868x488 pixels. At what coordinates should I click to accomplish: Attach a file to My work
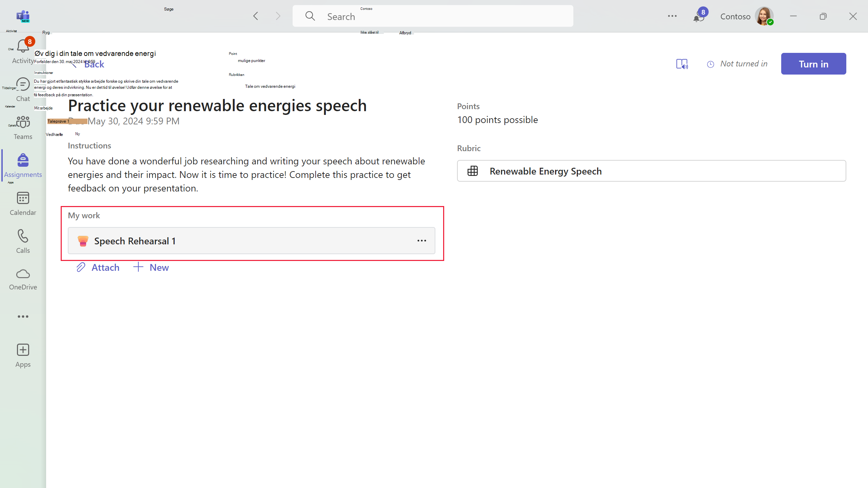[98, 267]
